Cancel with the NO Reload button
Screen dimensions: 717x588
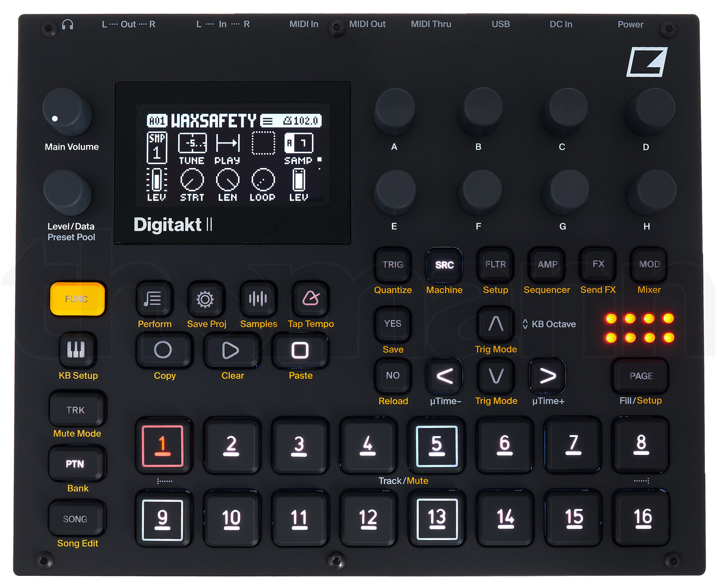pos(393,376)
